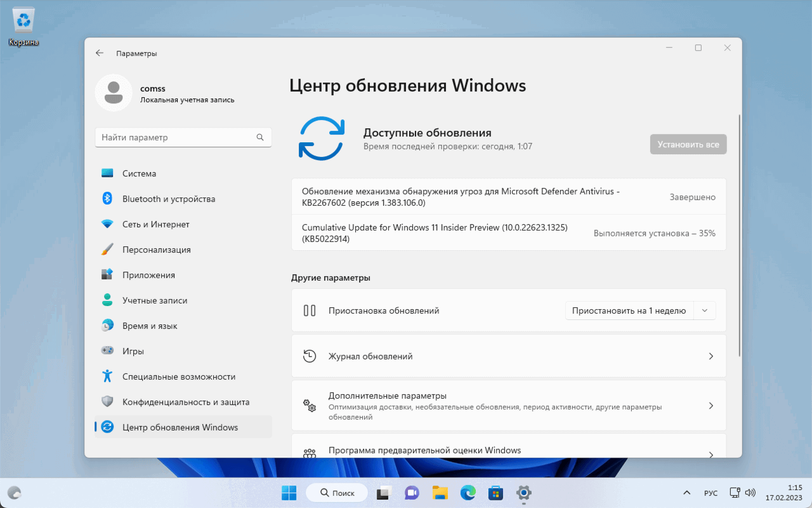Viewport: 812px width, 508px height.
Task: Open the Приложения section
Action: [183, 275]
